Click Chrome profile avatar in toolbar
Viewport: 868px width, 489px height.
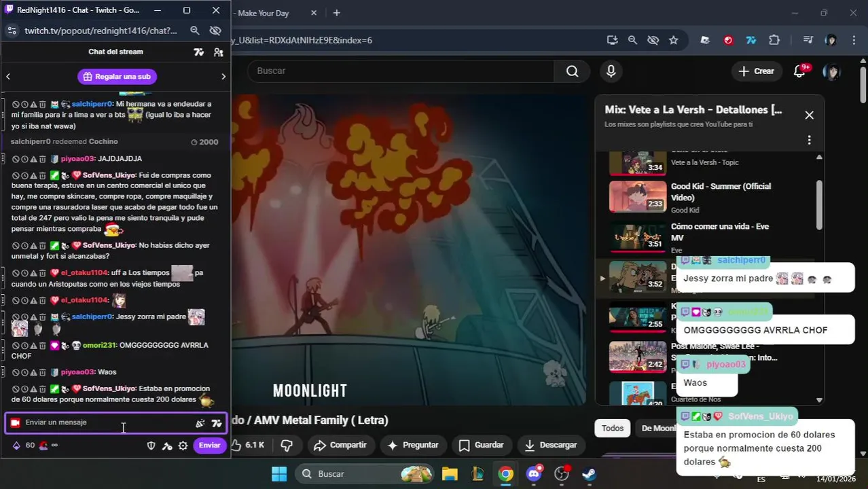tap(831, 40)
